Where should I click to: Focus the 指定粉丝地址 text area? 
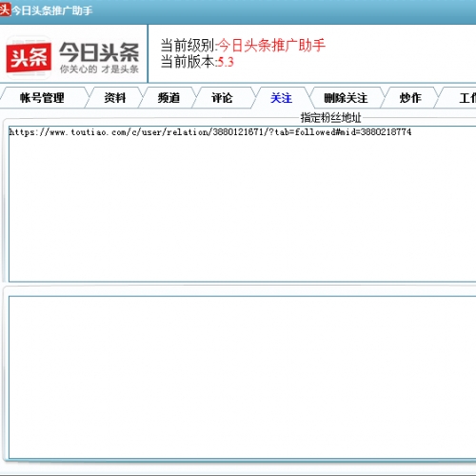(243, 204)
